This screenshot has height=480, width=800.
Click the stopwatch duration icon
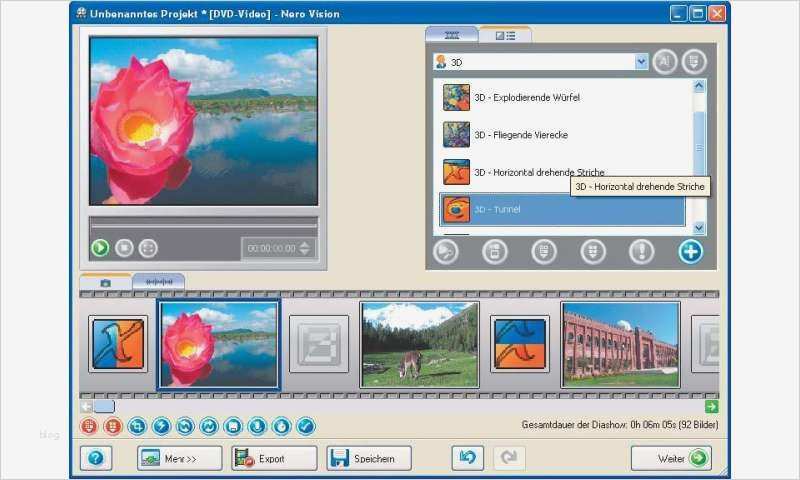tap(282, 426)
